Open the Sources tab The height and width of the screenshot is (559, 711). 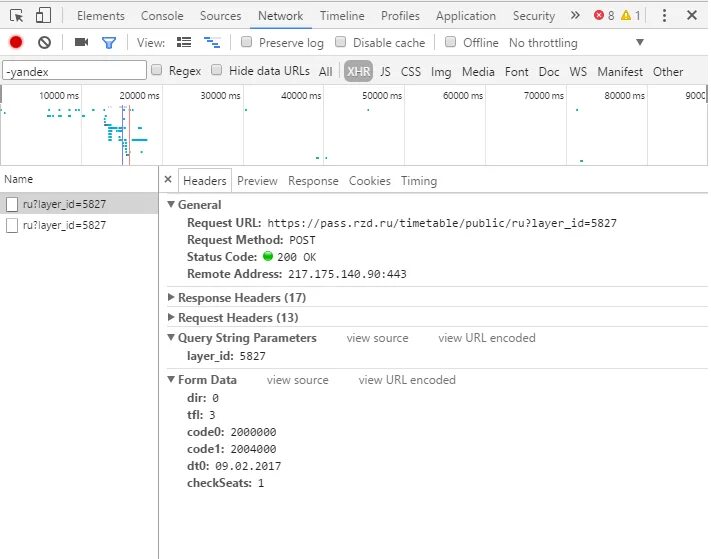220,16
